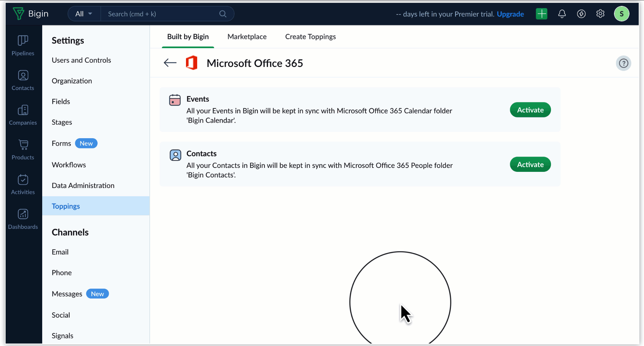Click the Settings heading
Viewport: 644px width, 346px height.
(x=68, y=40)
